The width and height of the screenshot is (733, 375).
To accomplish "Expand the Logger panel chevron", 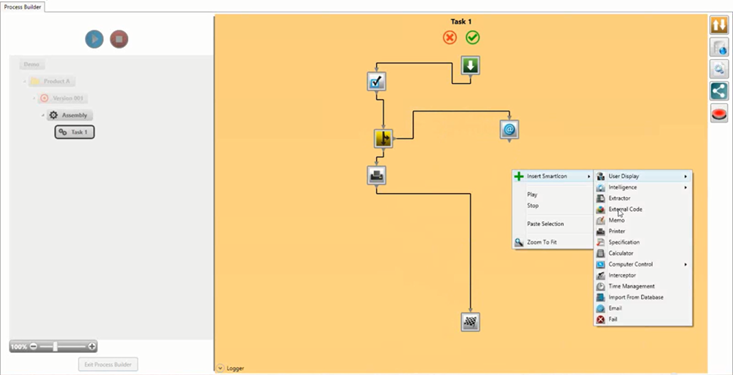I will 220,368.
